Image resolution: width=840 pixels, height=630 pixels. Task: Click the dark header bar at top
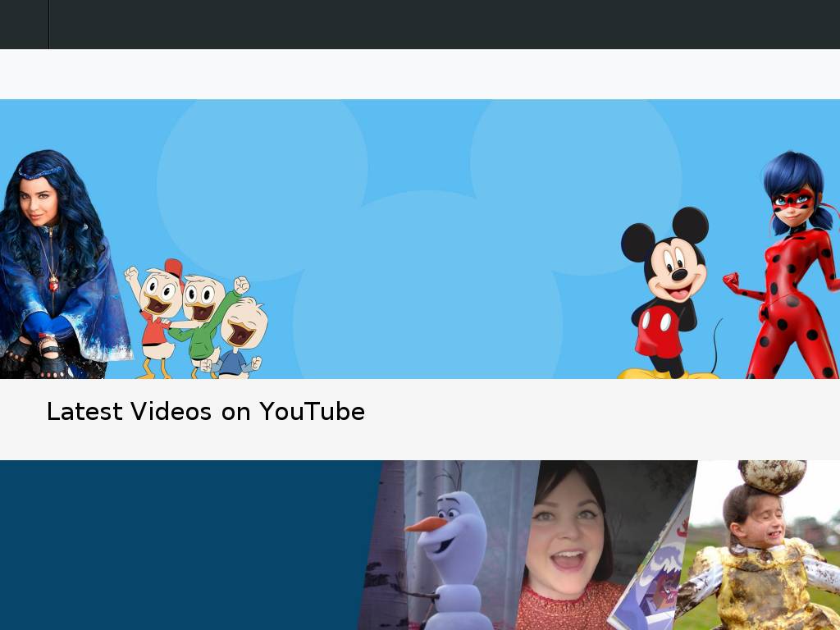[443, 25]
